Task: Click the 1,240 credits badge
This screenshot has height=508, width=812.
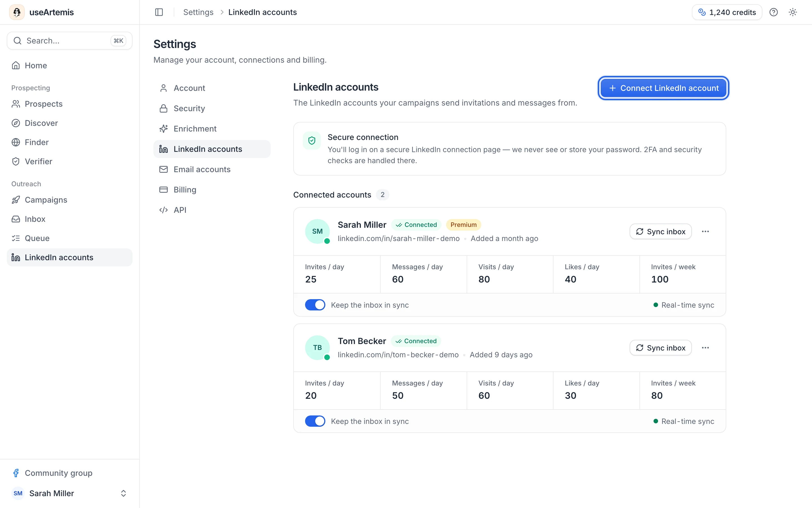Action: (x=727, y=12)
